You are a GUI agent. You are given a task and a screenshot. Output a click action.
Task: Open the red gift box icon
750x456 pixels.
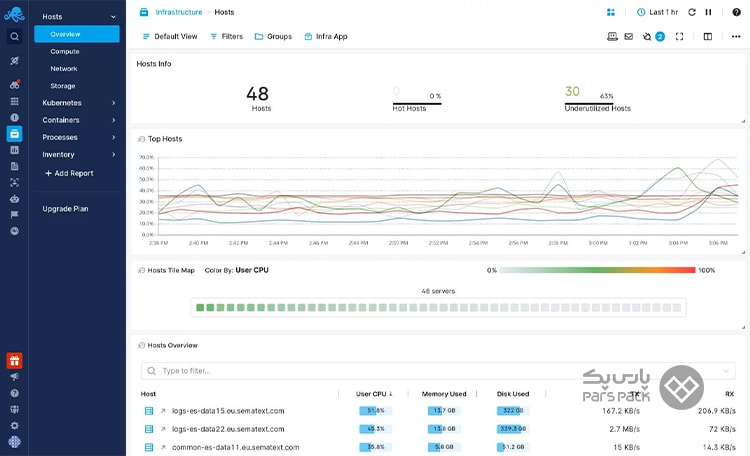coord(14,361)
